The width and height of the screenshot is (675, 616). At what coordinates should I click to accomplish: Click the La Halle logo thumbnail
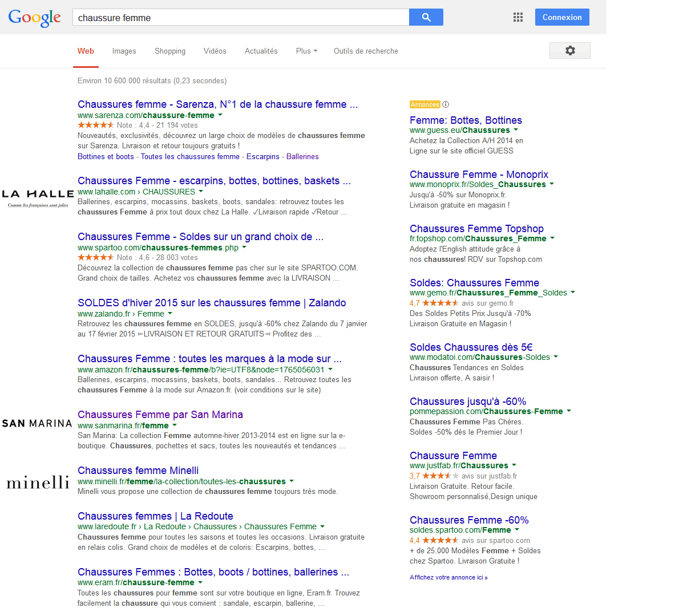coord(38,198)
